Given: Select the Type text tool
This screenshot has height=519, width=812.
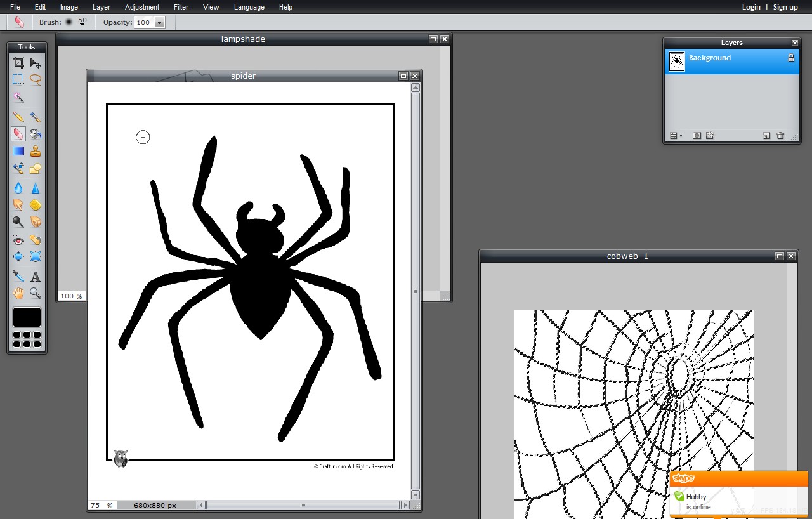Looking at the screenshot, I should tap(36, 277).
